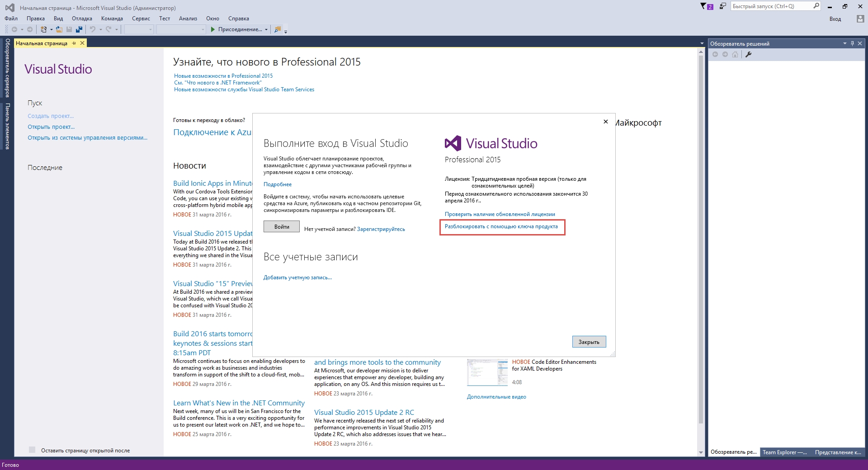Open the Отладка menu
868x470 pixels.
pyautogui.click(x=82, y=19)
